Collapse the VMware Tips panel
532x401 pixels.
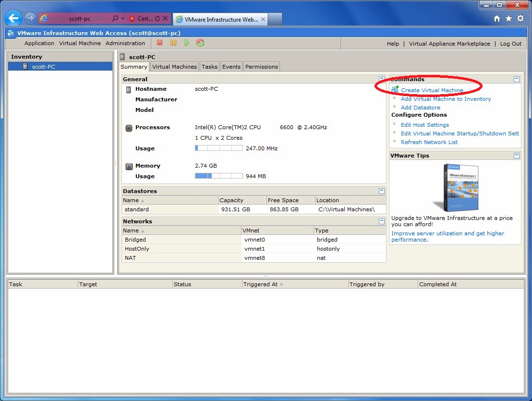516,156
